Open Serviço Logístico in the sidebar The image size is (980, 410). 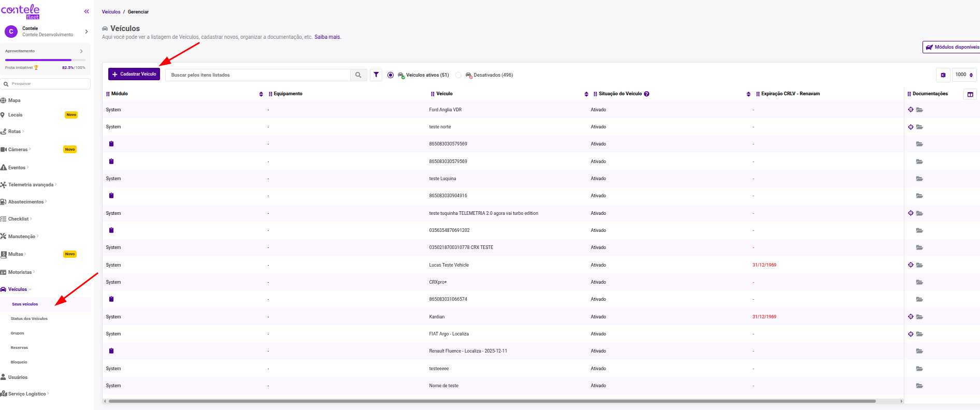[27, 394]
